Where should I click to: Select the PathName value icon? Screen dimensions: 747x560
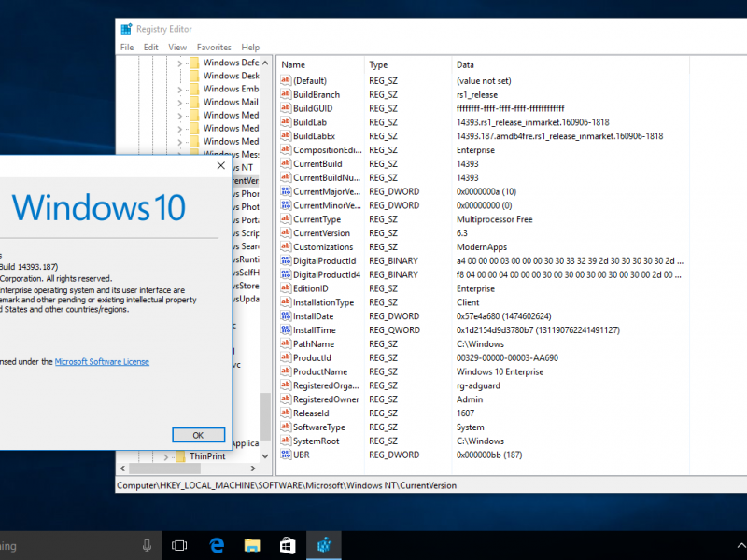pos(286,343)
